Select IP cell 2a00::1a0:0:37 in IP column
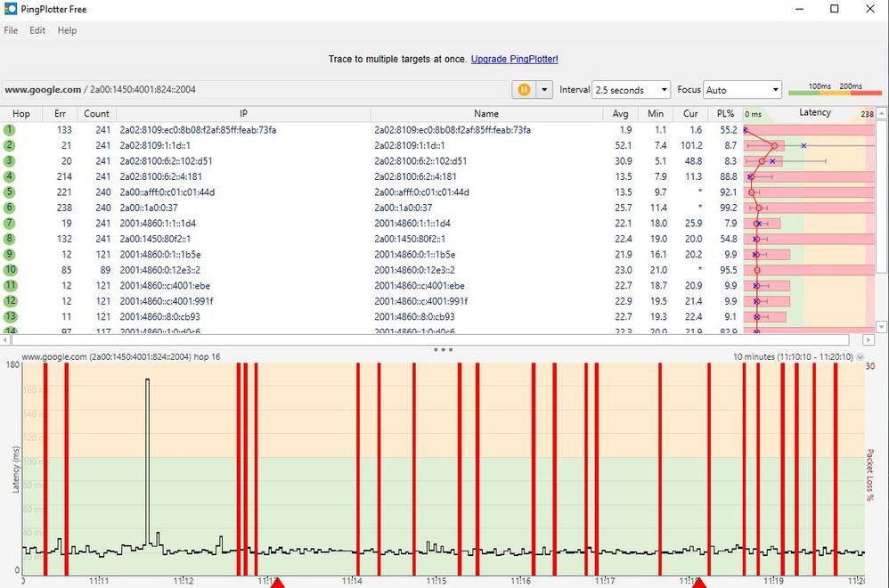The image size is (889, 588). (149, 208)
